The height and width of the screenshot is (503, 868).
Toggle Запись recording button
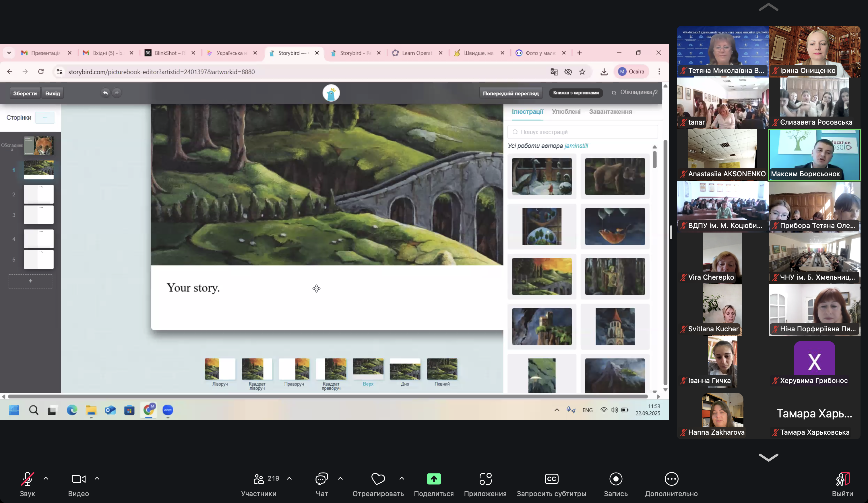coord(615,479)
